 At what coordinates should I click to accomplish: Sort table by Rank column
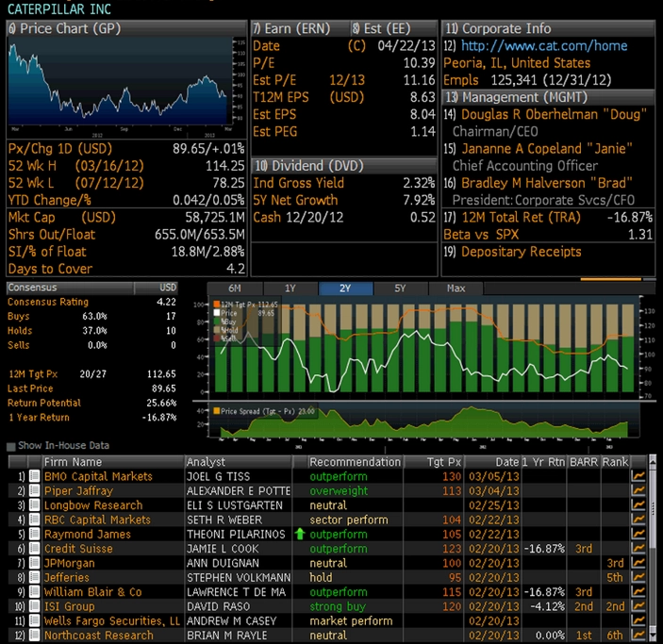click(615, 462)
